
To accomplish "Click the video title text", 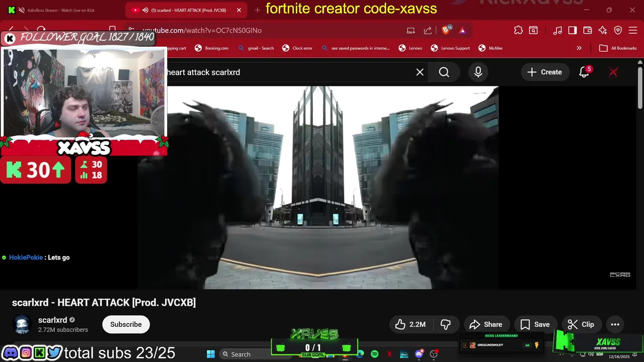I will [x=104, y=303].
